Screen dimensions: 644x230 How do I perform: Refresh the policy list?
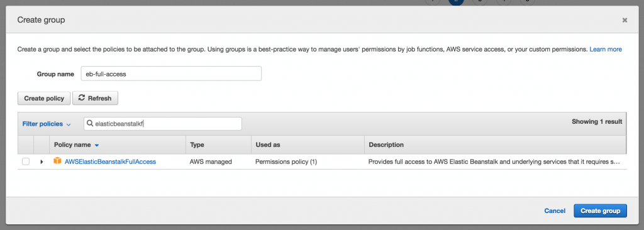[96, 98]
